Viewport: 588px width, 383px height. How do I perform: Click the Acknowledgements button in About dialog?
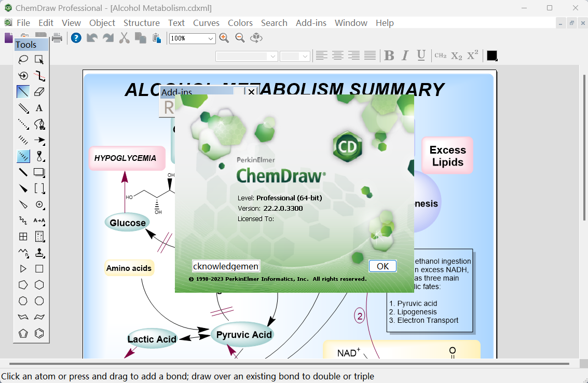pos(226,266)
